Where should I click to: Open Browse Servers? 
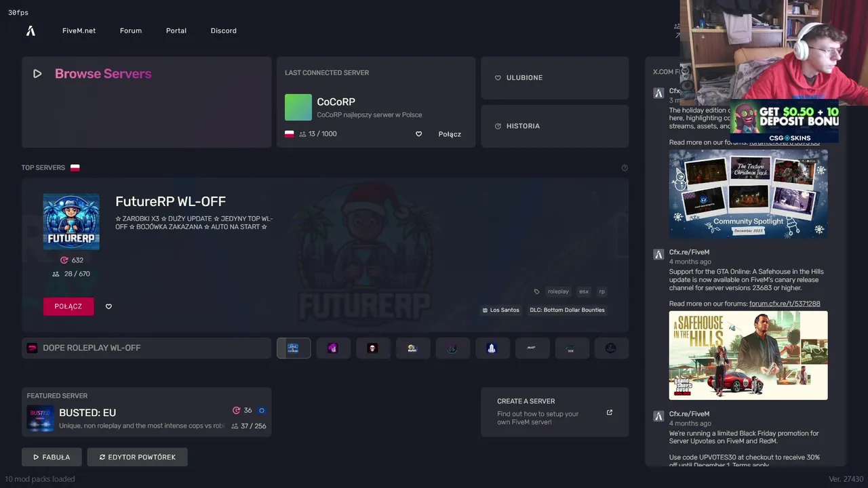tap(146, 102)
